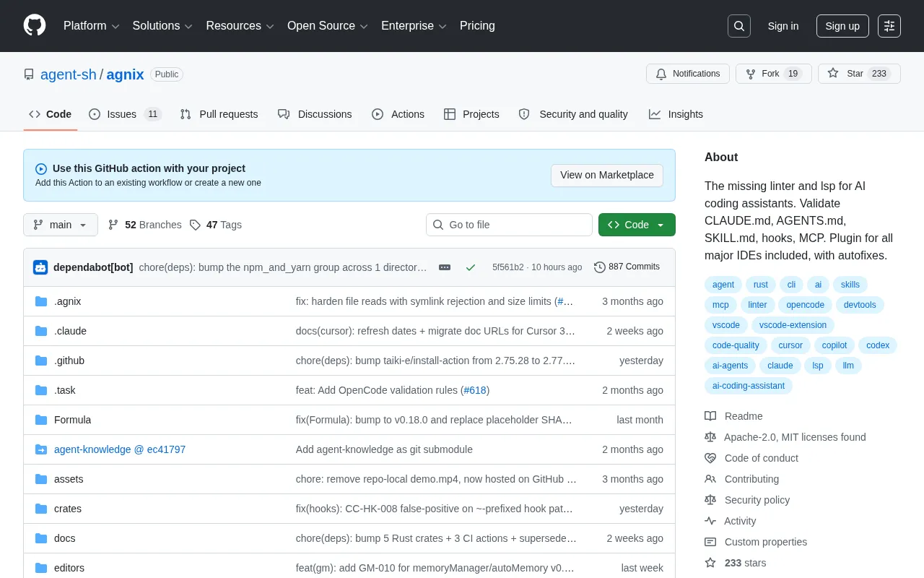Expand the Enterprise menu
This screenshot has height=578, width=924.
[x=414, y=26]
